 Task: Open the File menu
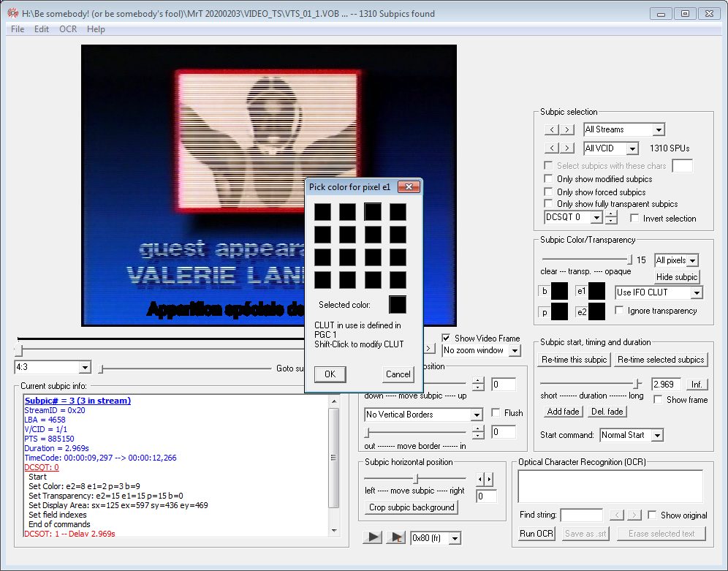(x=18, y=29)
